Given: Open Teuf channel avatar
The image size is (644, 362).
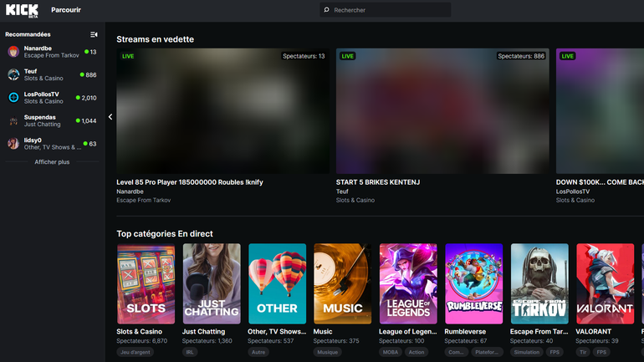Looking at the screenshot, I should pos(13,74).
